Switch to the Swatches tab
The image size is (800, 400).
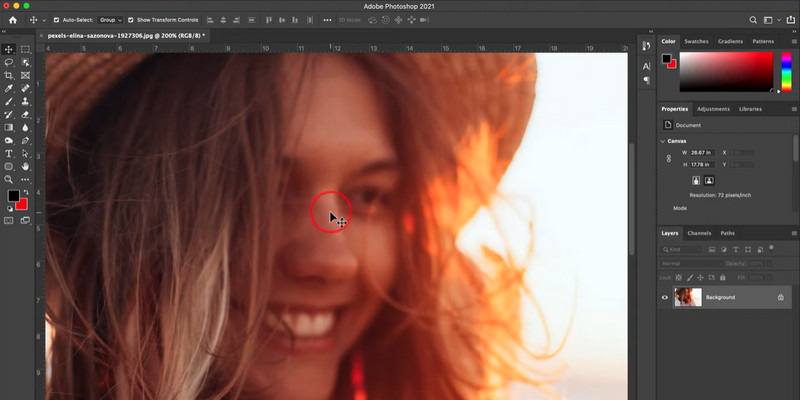pos(696,41)
